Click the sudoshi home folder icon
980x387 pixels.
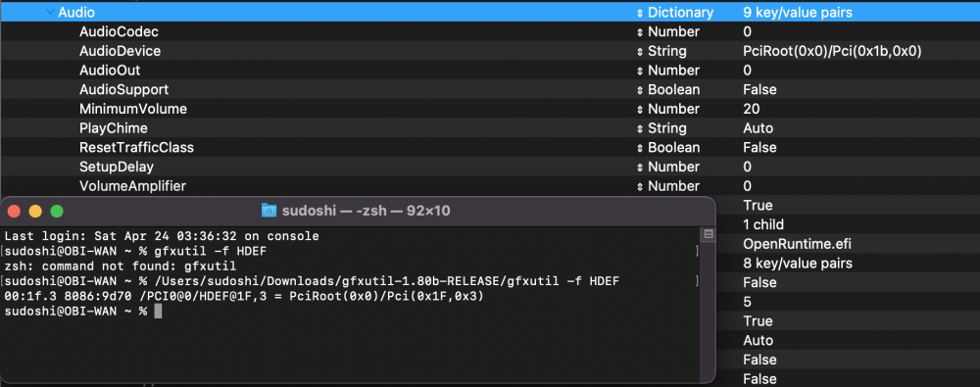(269, 211)
